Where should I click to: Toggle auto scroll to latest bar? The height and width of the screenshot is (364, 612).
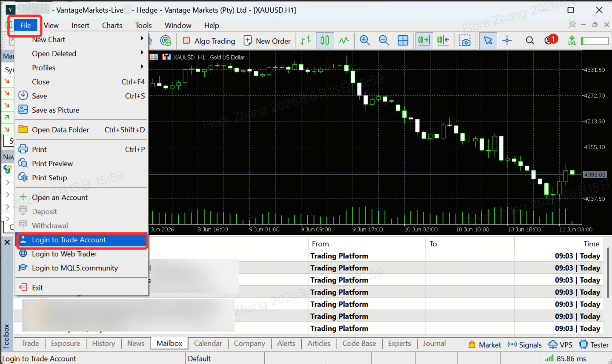coord(424,41)
